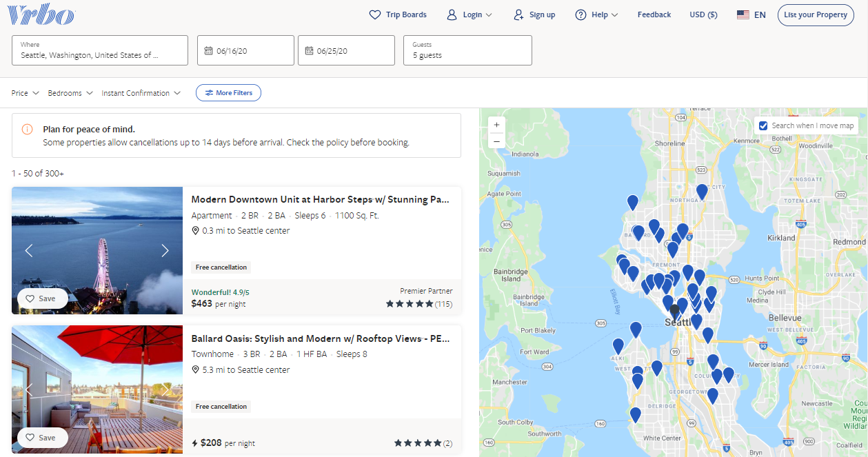Show next photo of Harbor Steps listing

pos(165,250)
